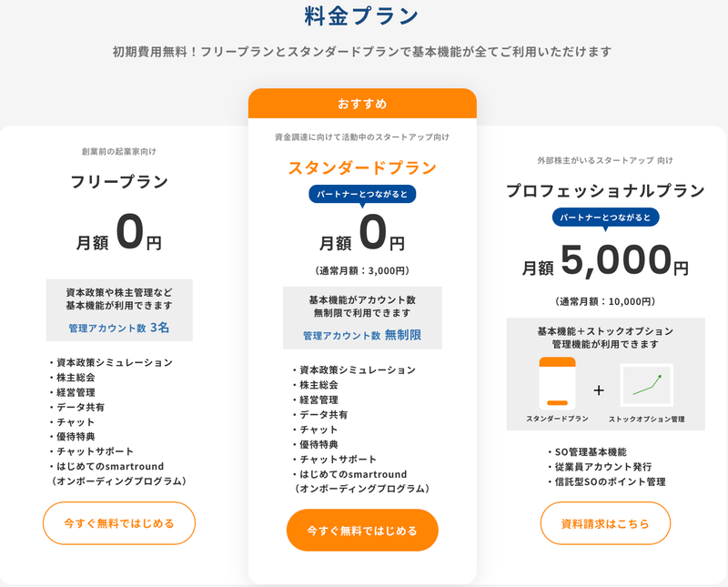Click 管理アカウント数 無制限 text
The width and height of the screenshot is (728, 587).
pos(362,336)
